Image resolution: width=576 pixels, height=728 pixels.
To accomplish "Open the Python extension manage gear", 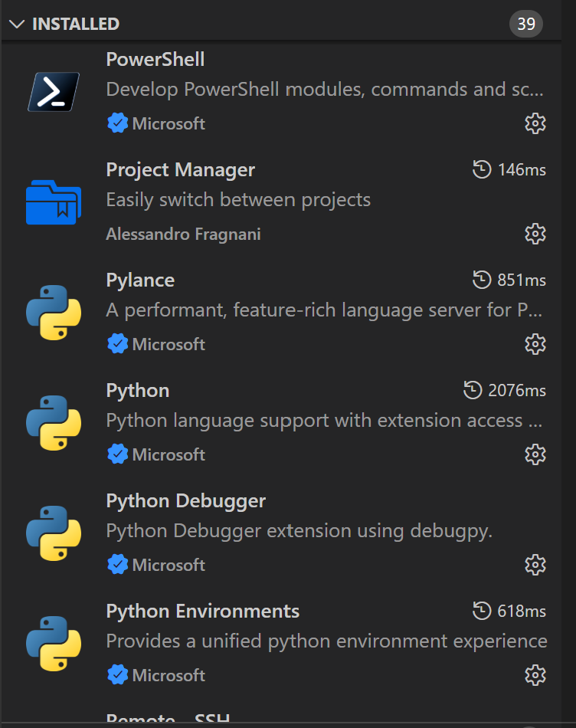I will click(x=535, y=454).
